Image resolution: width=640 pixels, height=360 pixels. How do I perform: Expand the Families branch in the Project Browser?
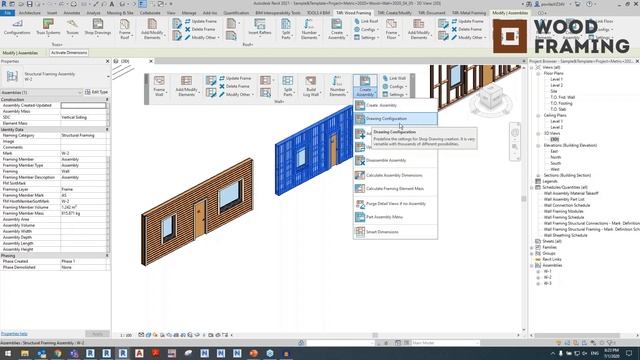(x=532, y=247)
